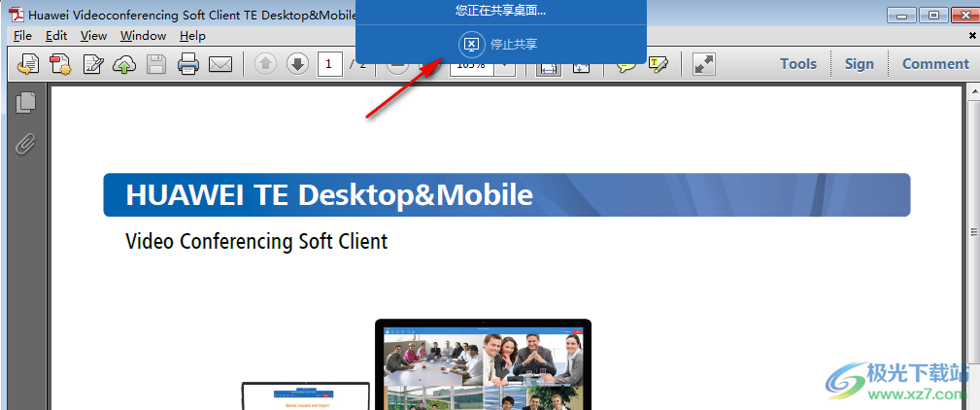Minimize the PDF reader window

[x=902, y=15]
